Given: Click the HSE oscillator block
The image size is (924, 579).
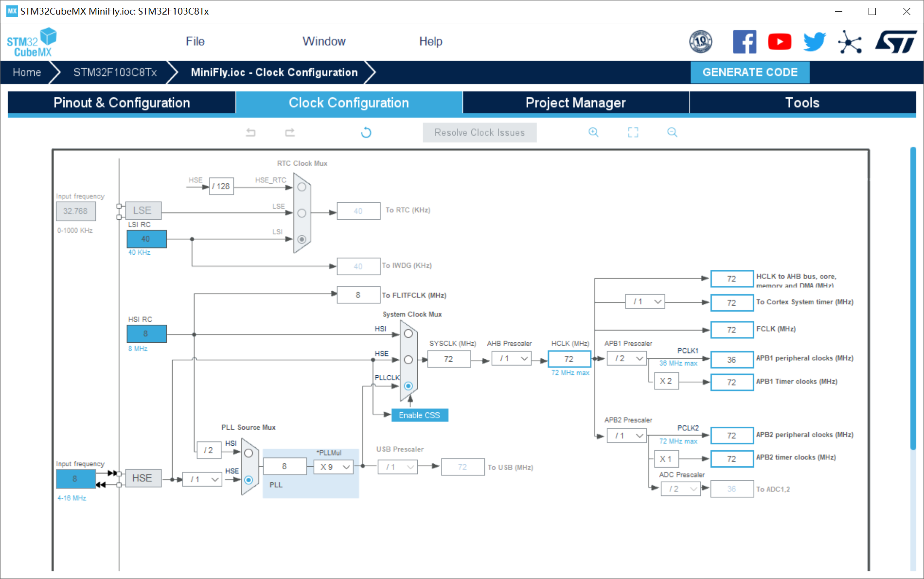Looking at the screenshot, I should pyautogui.click(x=143, y=478).
